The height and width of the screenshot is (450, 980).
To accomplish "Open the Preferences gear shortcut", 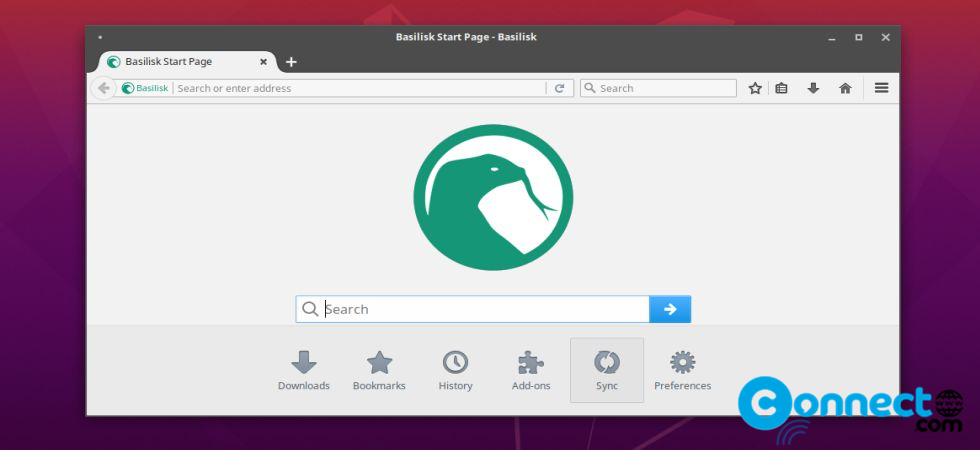I will point(682,371).
